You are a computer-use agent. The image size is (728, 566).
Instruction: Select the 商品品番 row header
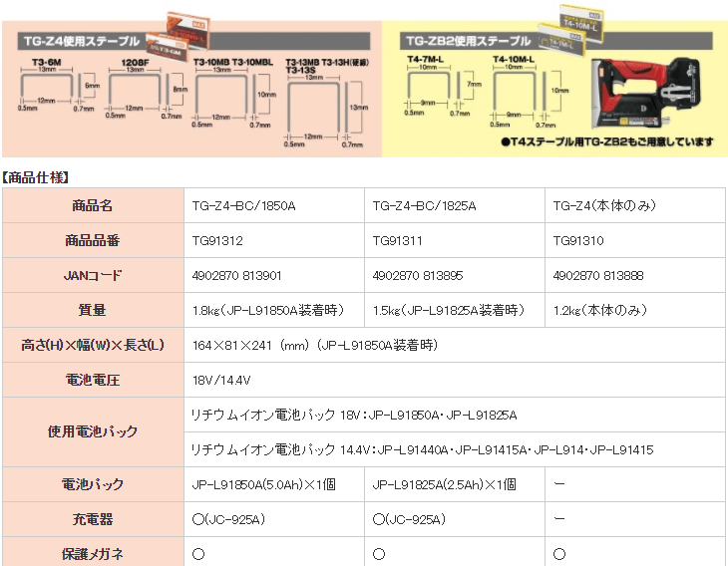tap(93, 240)
